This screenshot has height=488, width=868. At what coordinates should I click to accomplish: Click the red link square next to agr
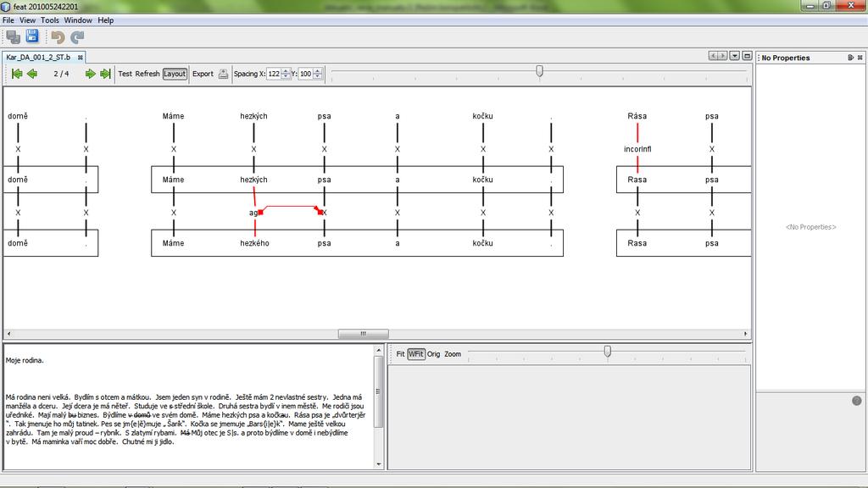pos(261,213)
